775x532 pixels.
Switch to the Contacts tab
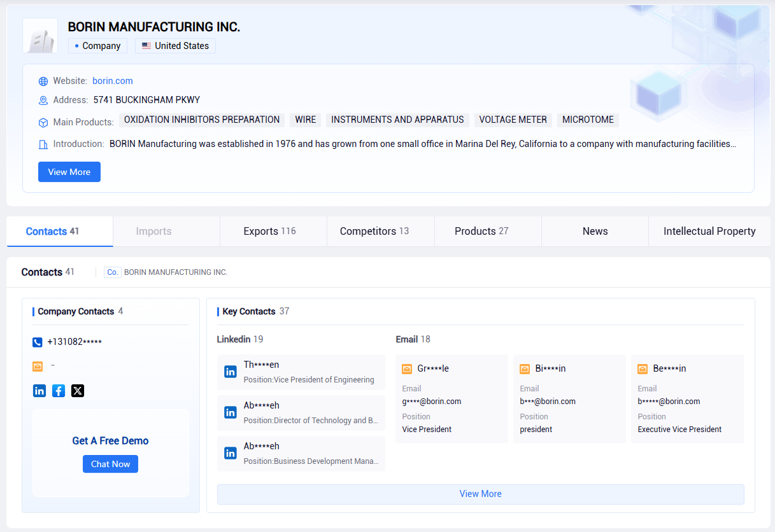tap(60, 231)
